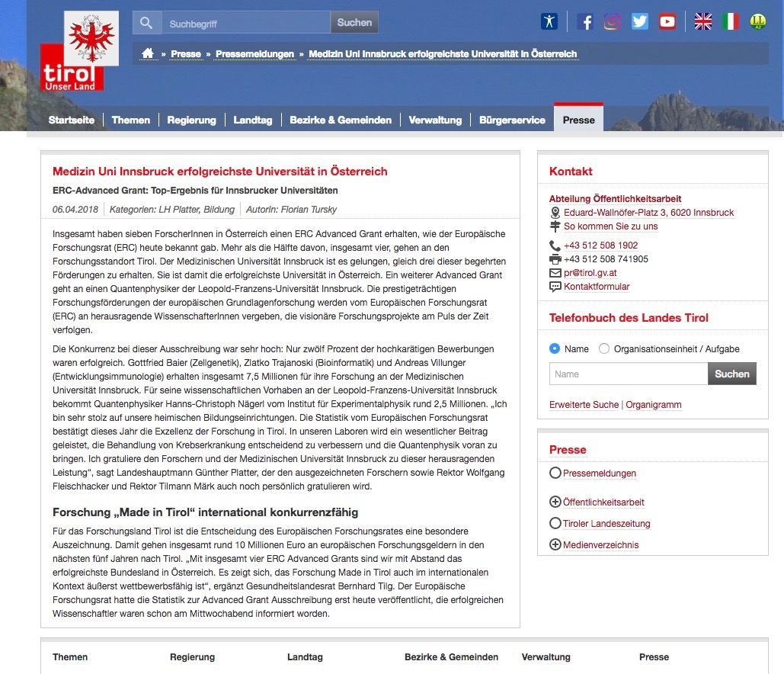The height and width of the screenshot is (674, 784).
Task: Open Tiroler Landeszeitung sidebar link
Action: click(x=606, y=523)
